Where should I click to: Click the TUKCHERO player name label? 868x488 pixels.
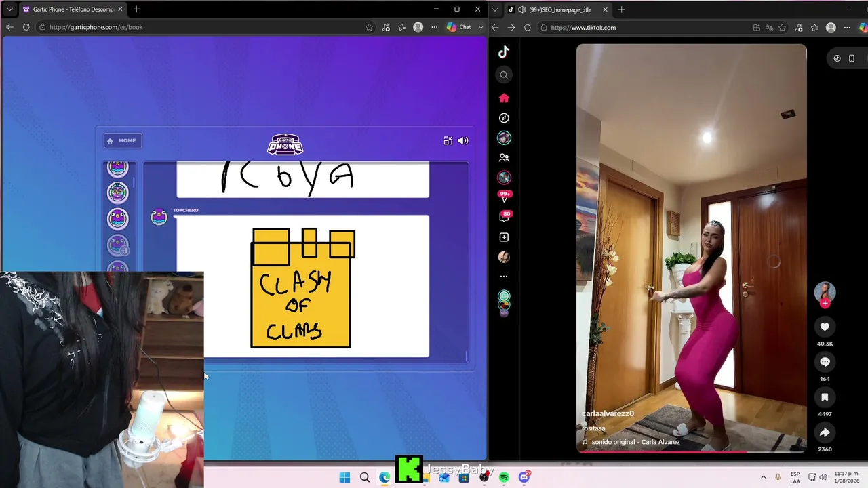tap(186, 210)
